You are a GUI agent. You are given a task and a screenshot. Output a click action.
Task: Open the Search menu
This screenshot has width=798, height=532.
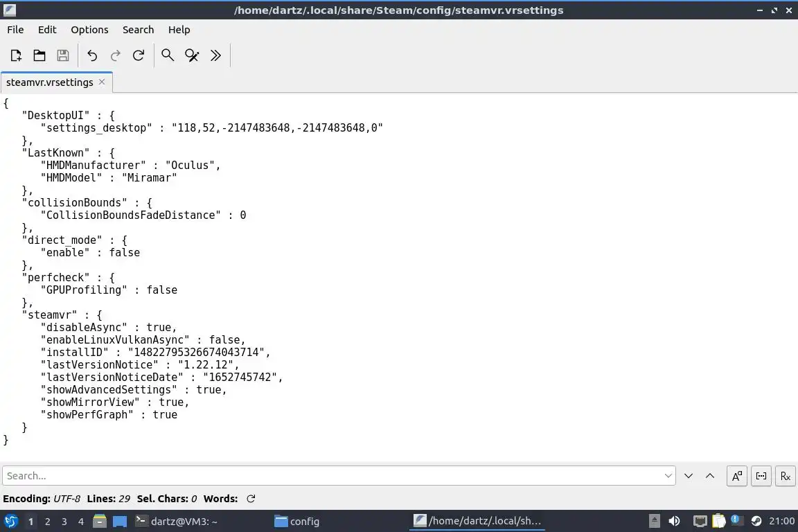click(138, 30)
